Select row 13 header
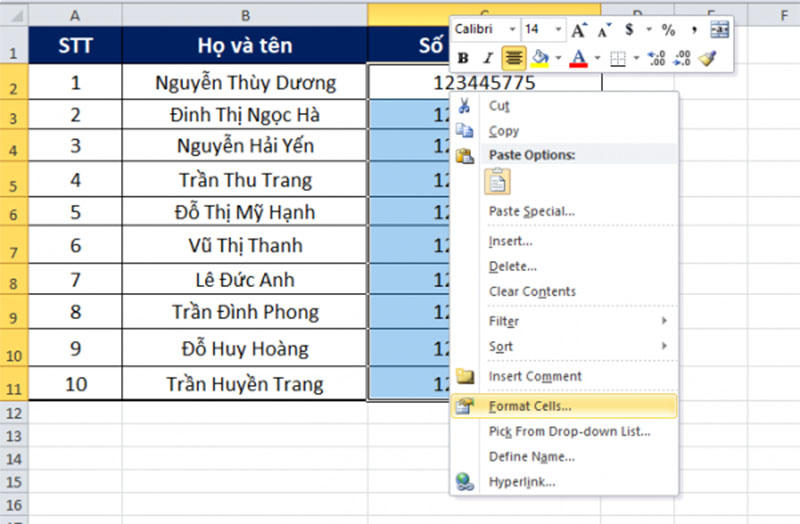Screen dimensions: 800x524 (x=14, y=436)
